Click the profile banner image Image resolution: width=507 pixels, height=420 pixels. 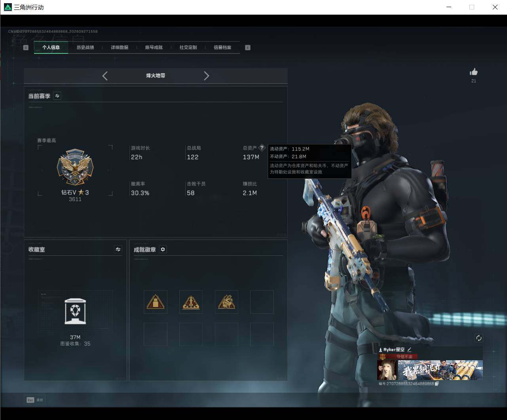[440, 370]
